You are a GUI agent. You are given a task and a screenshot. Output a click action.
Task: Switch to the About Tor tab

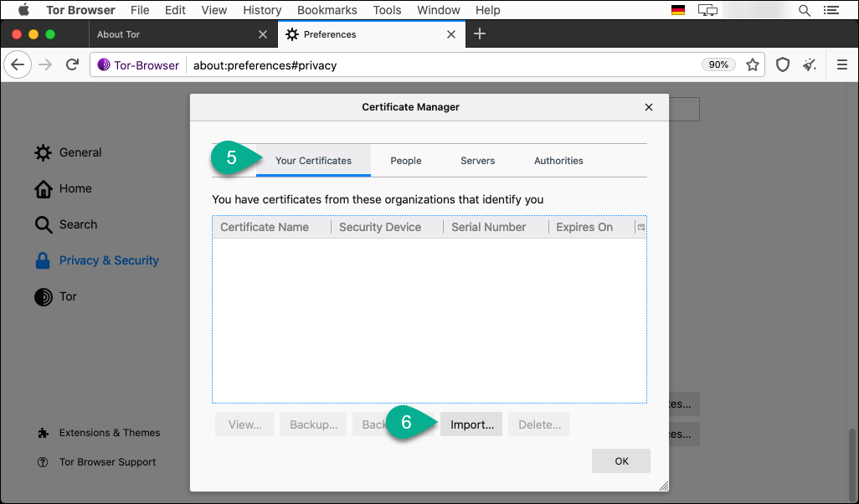tap(182, 34)
